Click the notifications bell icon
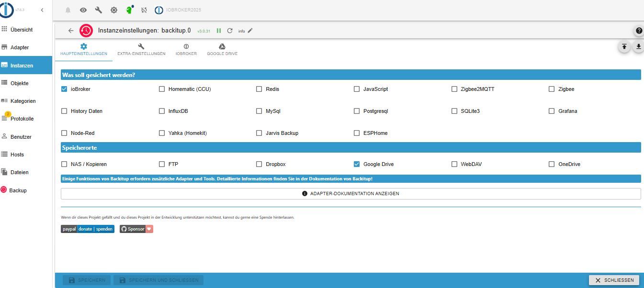Viewport: 644px width, 288px height. [x=68, y=10]
